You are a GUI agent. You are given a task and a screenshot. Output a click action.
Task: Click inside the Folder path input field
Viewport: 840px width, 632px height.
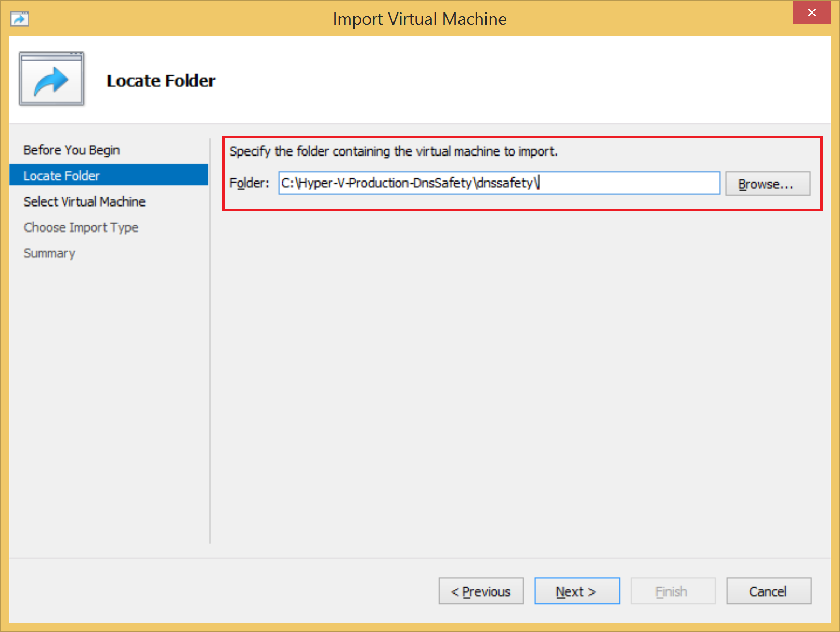(499, 183)
